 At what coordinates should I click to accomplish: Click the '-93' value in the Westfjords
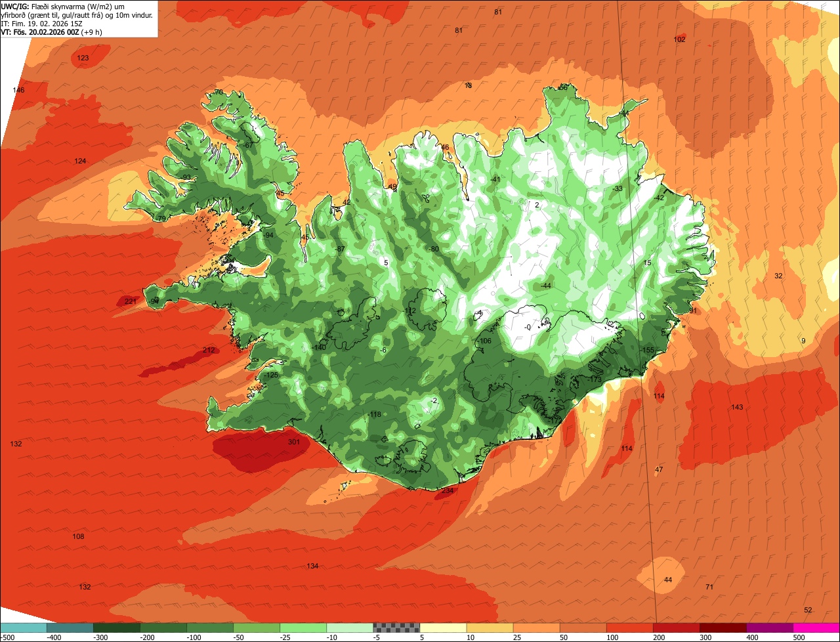[x=186, y=177]
